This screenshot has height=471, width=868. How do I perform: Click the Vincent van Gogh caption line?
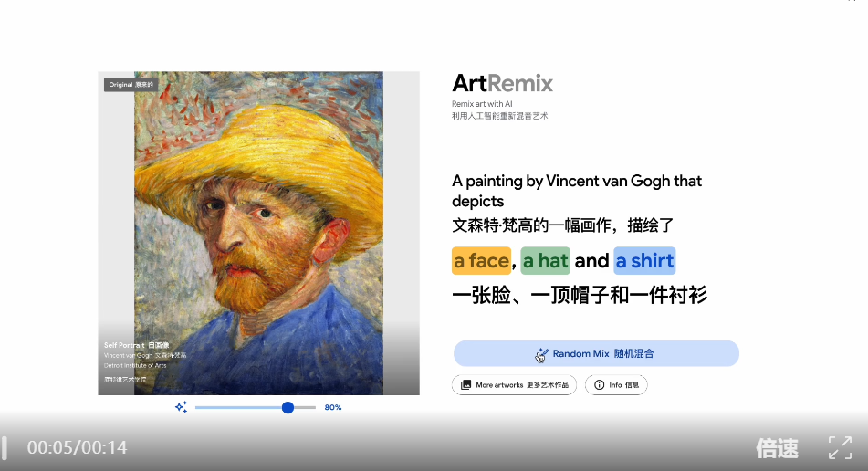pyautogui.click(x=145, y=356)
